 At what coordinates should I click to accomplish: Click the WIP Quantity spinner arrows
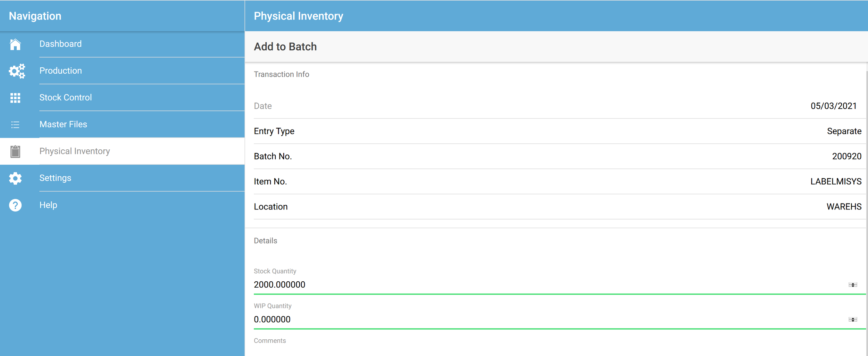pos(853,320)
